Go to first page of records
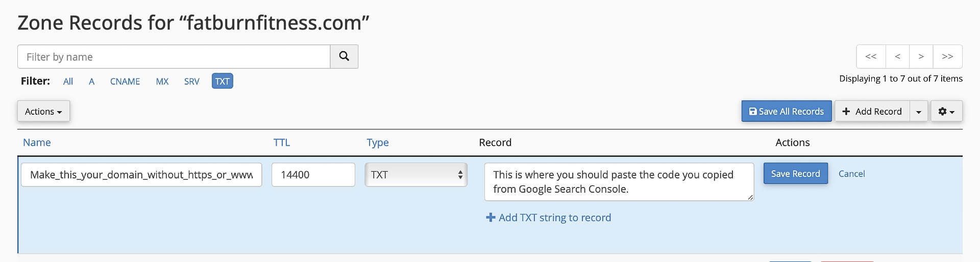Screen dimensions: 980x262 (x=871, y=57)
